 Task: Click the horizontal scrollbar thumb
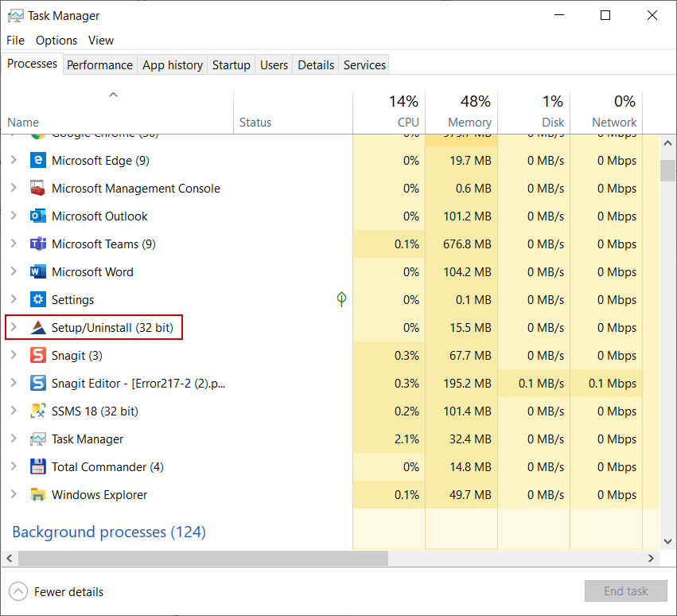pos(203,558)
